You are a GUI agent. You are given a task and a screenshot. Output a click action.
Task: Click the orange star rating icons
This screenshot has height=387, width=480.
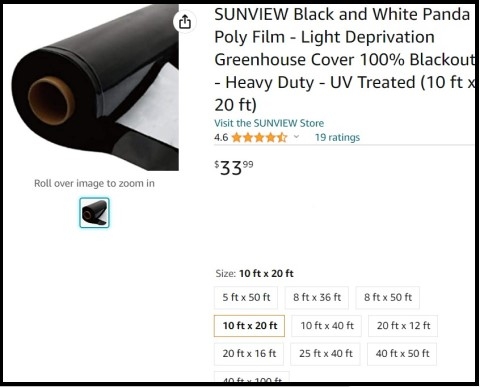click(259, 137)
